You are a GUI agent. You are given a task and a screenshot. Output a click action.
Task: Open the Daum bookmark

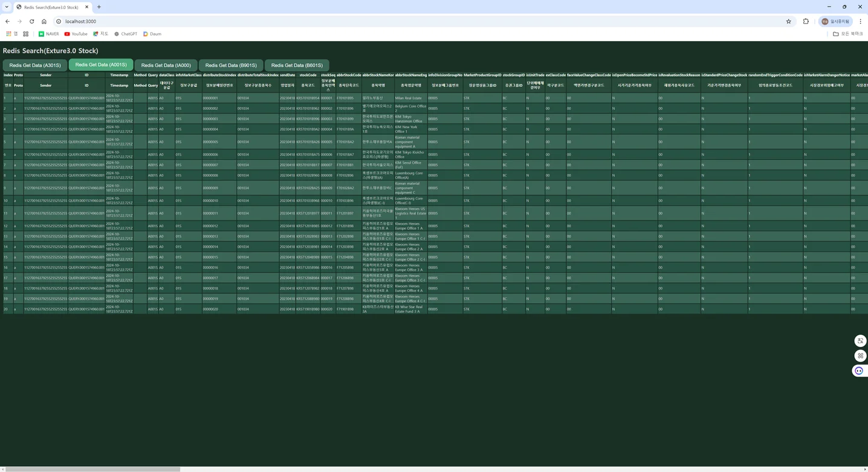[152, 34]
